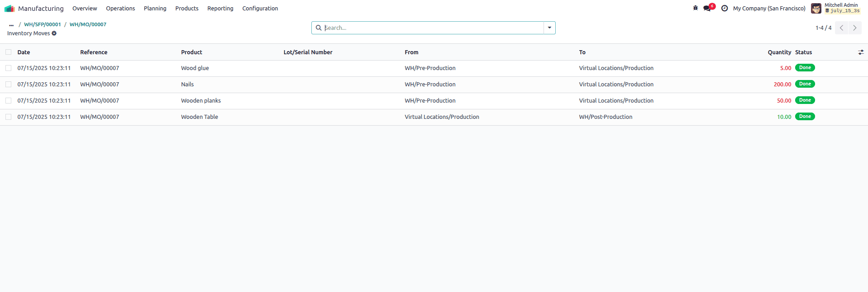Image resolution: width=868 pixels, height=292 pixels.
Task: Click quantity 5.00 value
Action: click(x=786, y=68)
